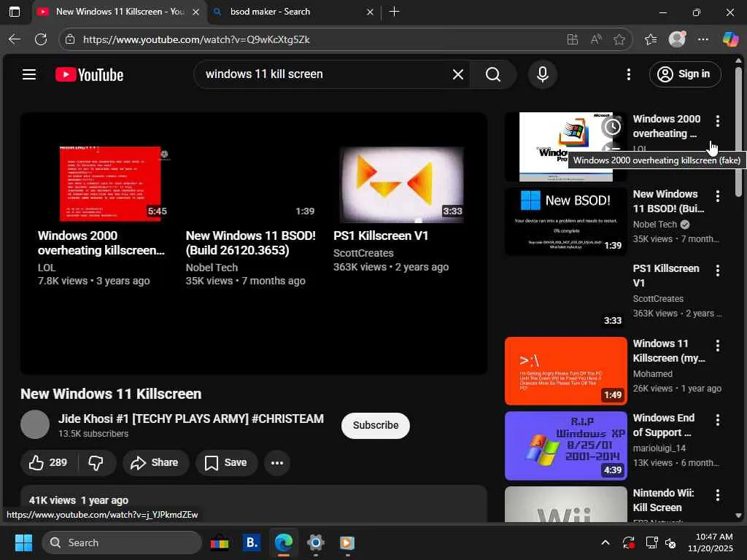Viewport: 747px width, 560px height.
Task: Click the taskbar Search box
Action: pos(122,542)
